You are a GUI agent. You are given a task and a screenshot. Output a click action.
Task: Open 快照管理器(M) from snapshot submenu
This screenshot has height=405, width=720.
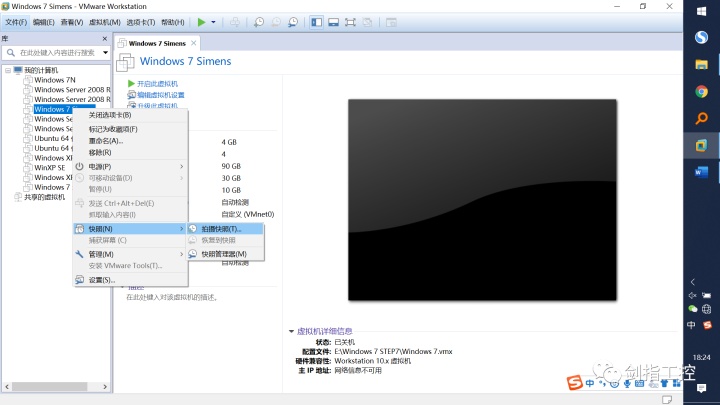pyautogui.click(x=225, y=254)
